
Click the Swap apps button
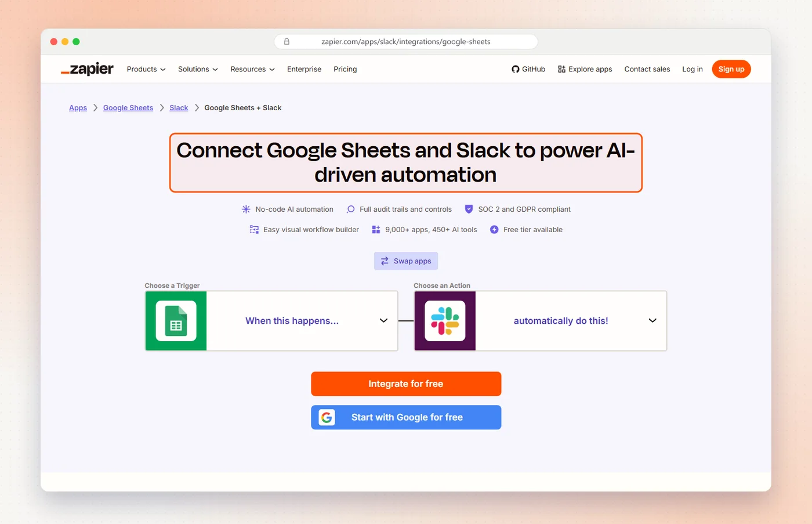click(x=406, y=261)
